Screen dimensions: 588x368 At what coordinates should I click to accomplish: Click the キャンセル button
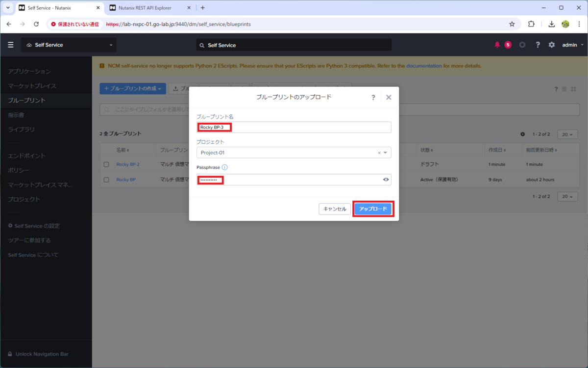(x=335, y=209)
